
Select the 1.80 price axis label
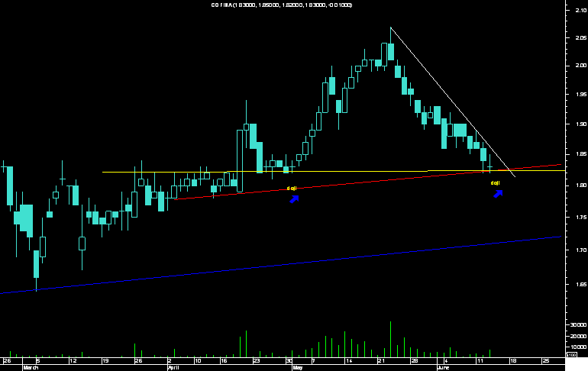click(x=581, y=185)
